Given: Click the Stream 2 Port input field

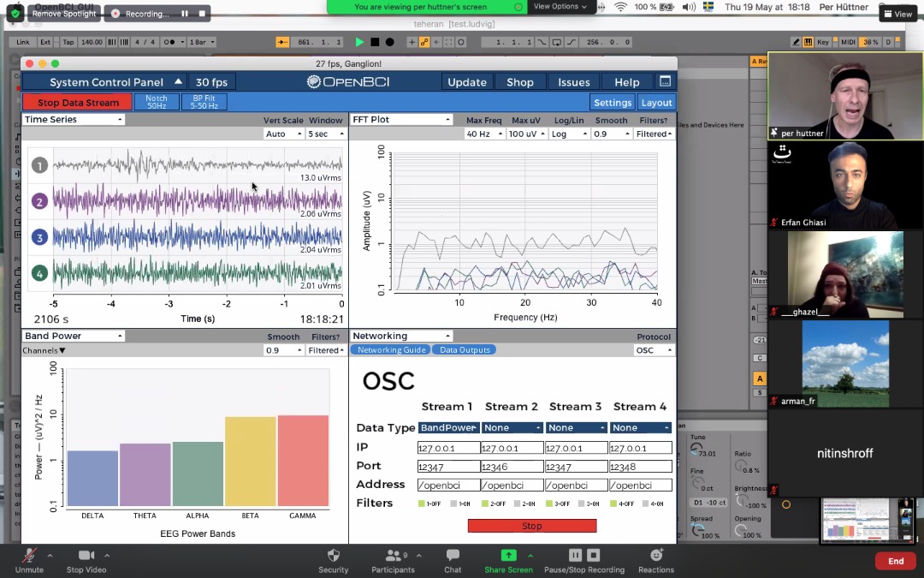Looking at the screenshot, I should click(x=512, y=467).
